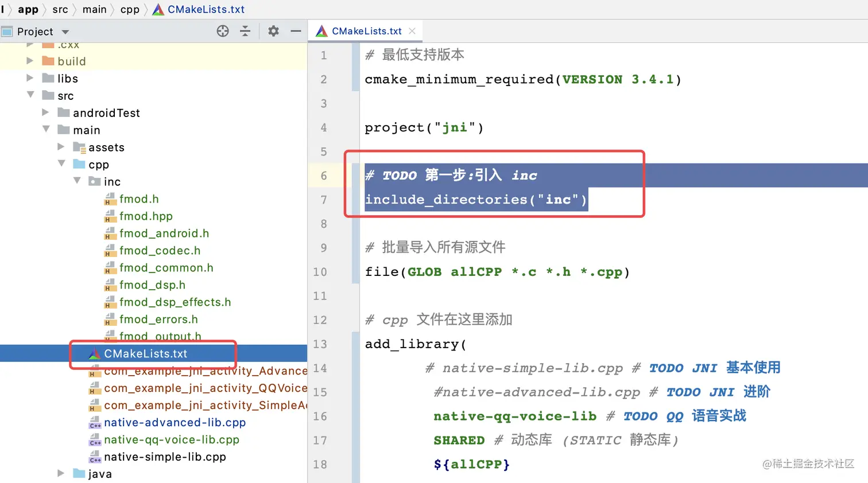Expand the libs folder arrow
The image size is (868, 483).
click(30, 77)
